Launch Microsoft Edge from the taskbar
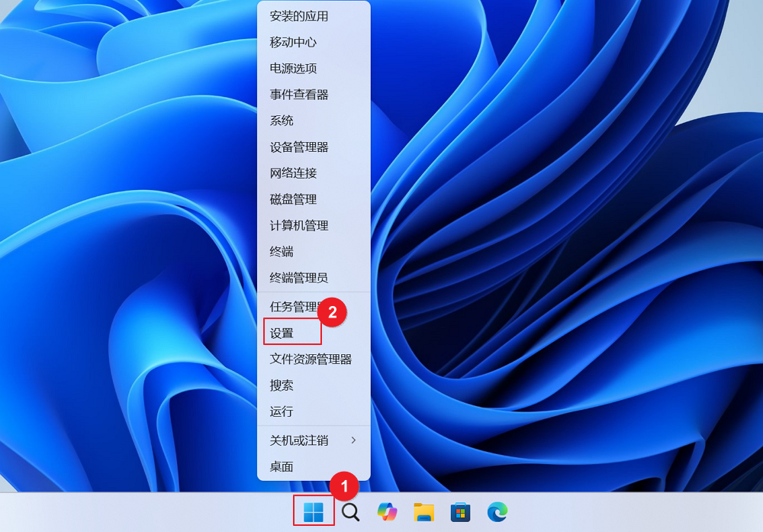The height and width of the screenshot is (532, 763). coord(497,513)
